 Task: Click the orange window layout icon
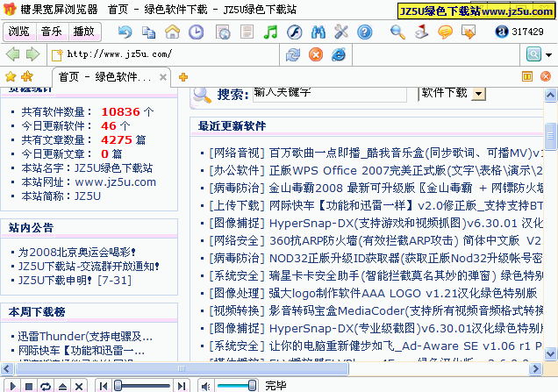(x=527, y=76)
